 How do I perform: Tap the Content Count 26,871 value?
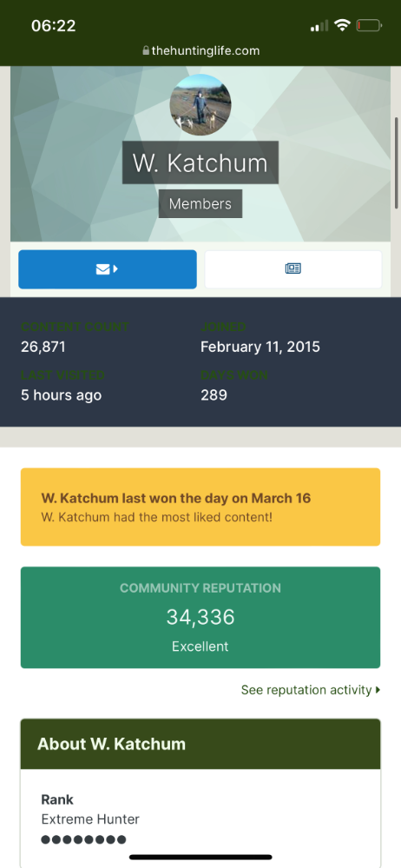pos(43,347)
